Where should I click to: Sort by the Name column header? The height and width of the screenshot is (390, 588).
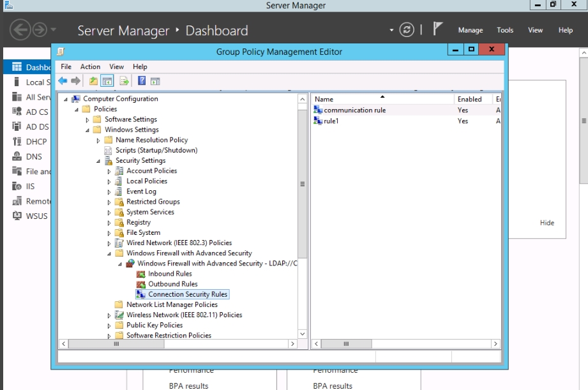pyautogui.click(x=382, y=99)
